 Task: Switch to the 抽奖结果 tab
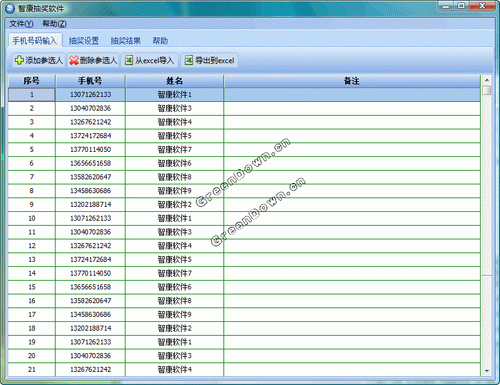(126, 41)
